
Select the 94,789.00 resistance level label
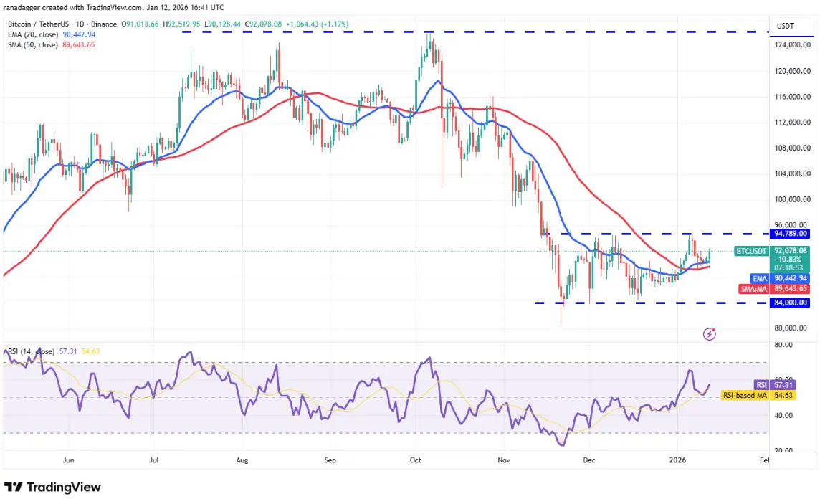tap(790, 234)
